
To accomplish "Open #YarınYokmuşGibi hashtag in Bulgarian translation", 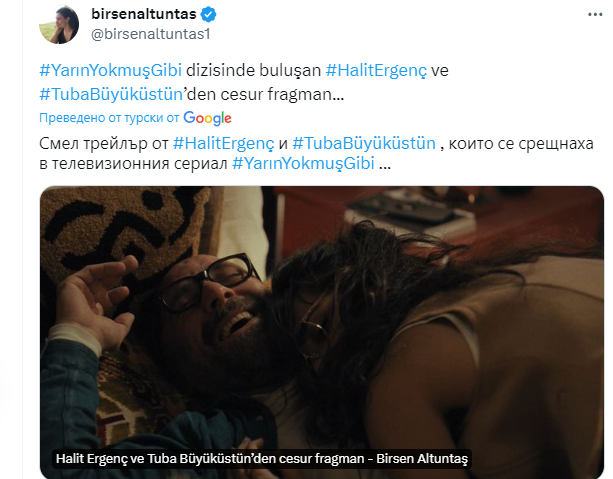I will tap(303, 163).
